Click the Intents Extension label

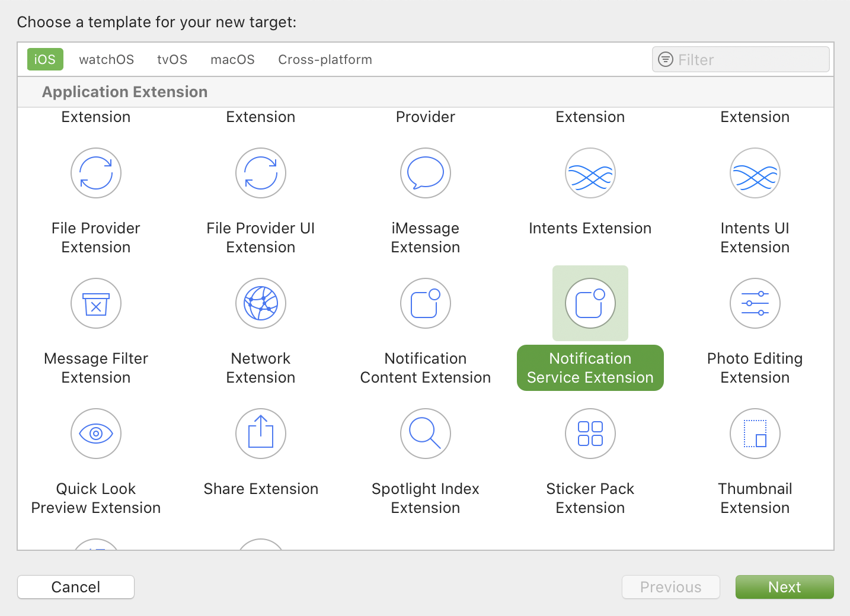point(590,228)
